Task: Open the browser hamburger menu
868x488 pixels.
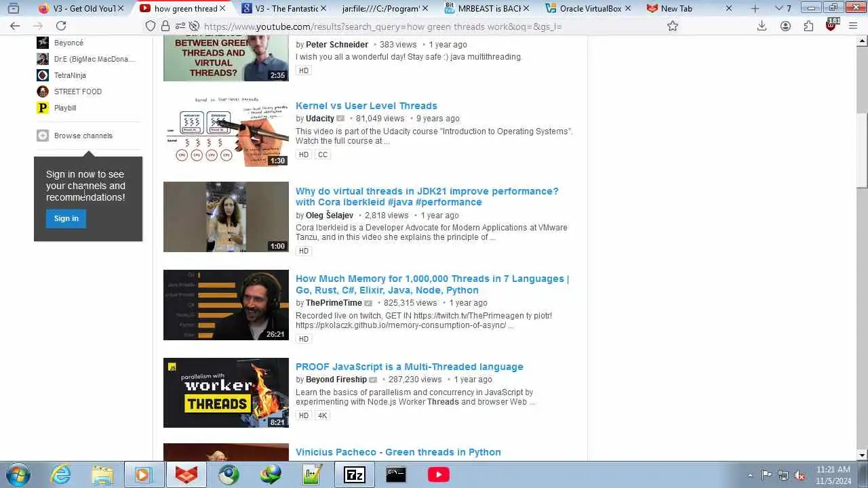Action: [x=854, y=26]
